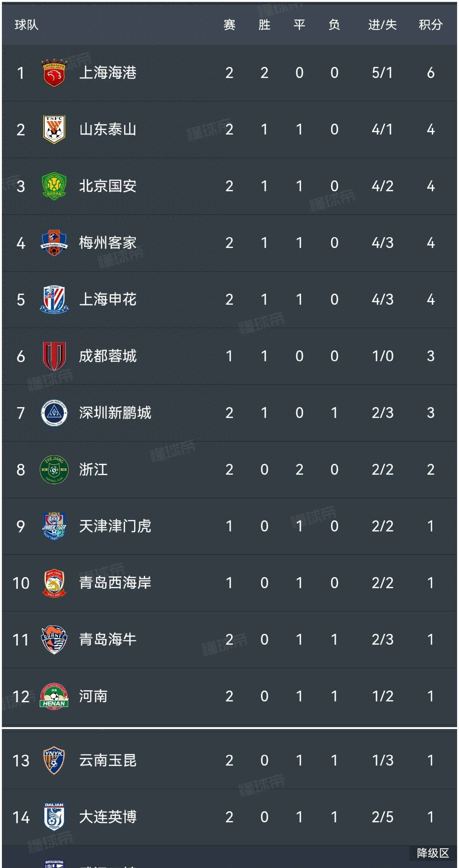Screen dimensions: 459x868
Task: Click the 胜 wins column header
Action: coord(264,25)
